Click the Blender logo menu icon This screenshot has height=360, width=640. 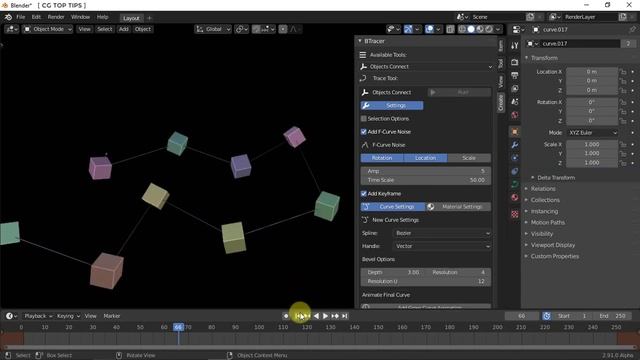pos(8,17)
